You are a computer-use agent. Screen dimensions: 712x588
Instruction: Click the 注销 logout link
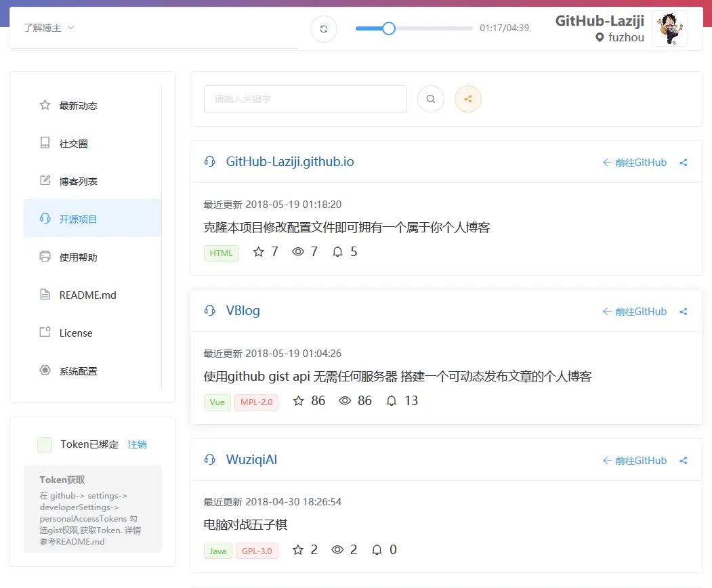click(x=137, y=444)
